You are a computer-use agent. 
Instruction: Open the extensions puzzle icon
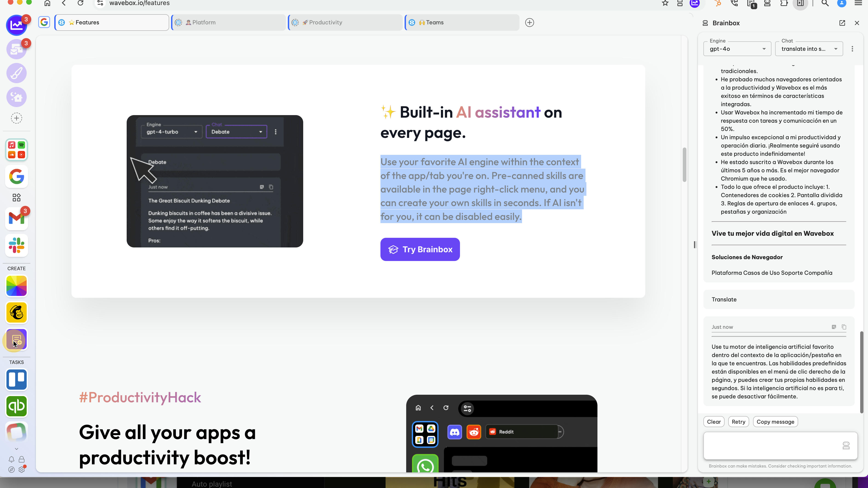[x=784, y=3]
